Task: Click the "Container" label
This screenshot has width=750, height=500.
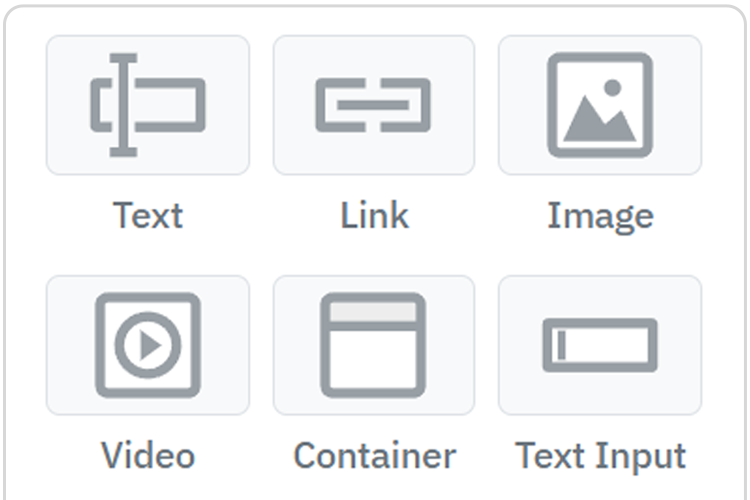Action: pos(375,455)
